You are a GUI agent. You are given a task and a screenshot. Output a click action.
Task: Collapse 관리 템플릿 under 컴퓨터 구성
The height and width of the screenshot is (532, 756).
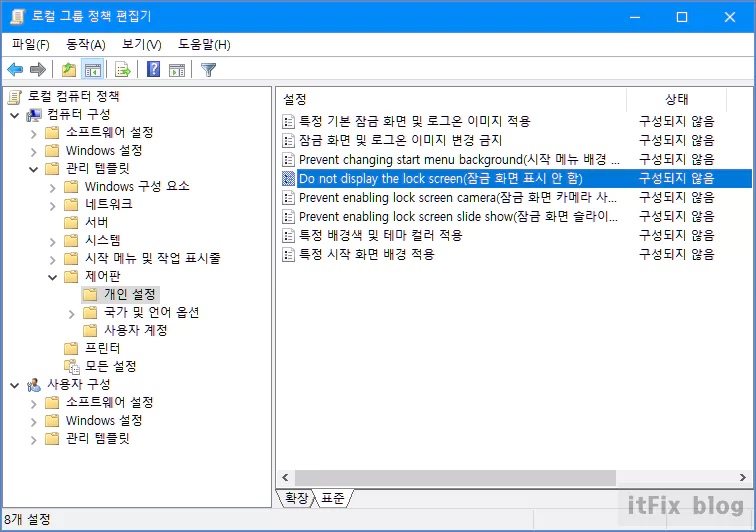coord(33,169)
